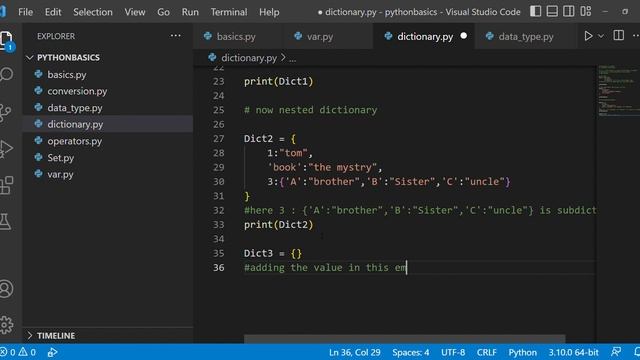Change line ending via CRLF
The width and height of the screenshot is (640, 360).
tap(487, 352)
